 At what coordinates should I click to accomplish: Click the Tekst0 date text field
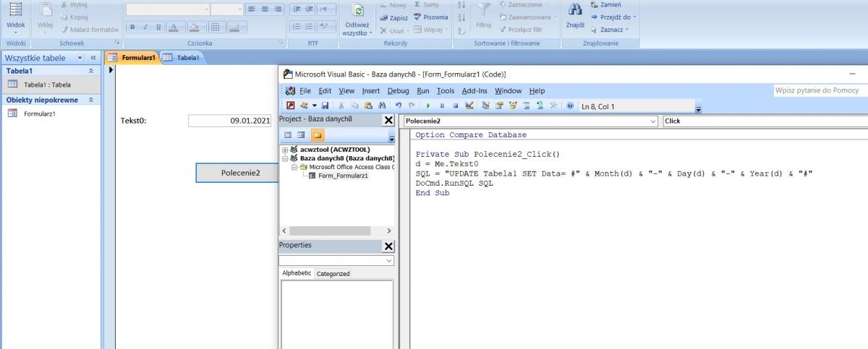pos(231,121)
